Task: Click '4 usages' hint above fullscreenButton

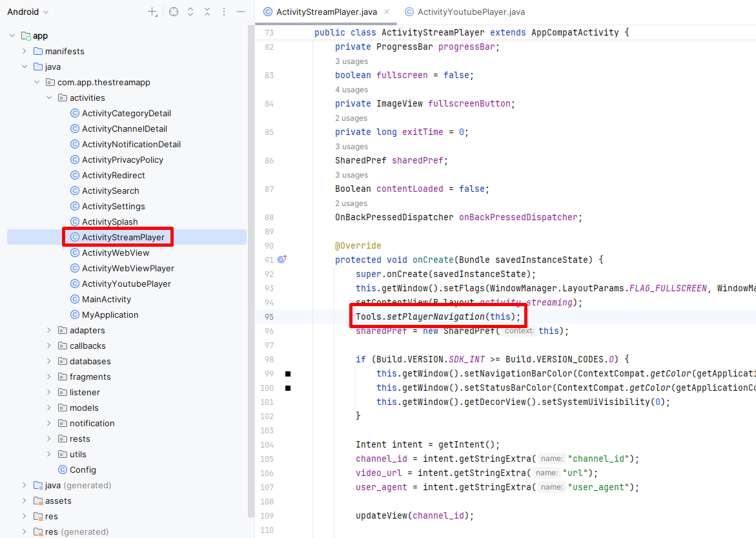Action: pos(351,90)
